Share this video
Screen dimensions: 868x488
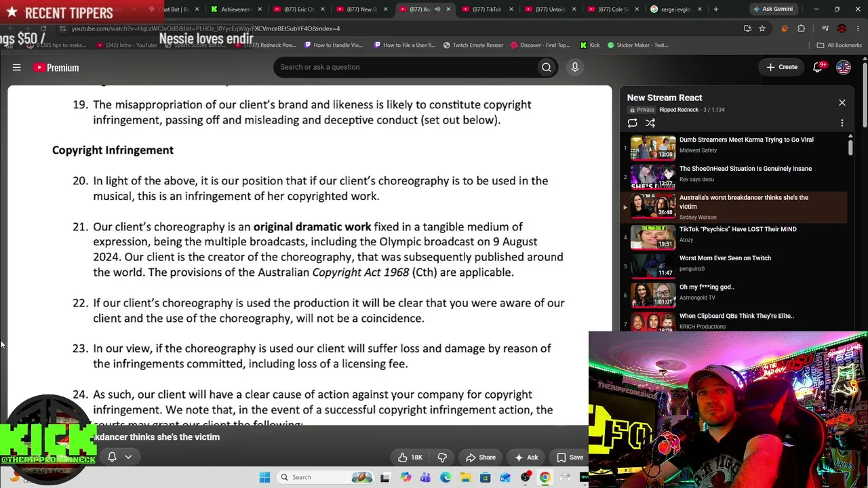pos(481,457)
